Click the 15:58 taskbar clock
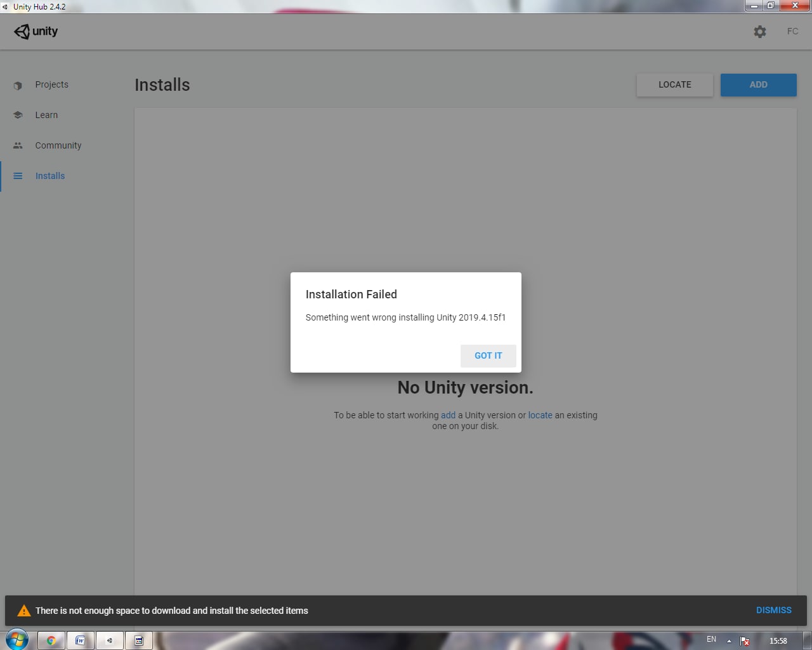The width and height of the screenshot is (812, 650). pos(778,640)
